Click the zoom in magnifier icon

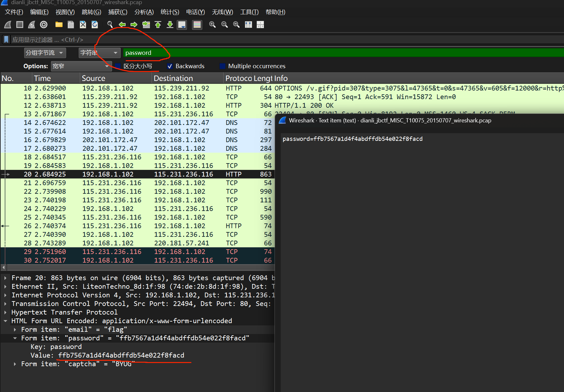point(212,25)
